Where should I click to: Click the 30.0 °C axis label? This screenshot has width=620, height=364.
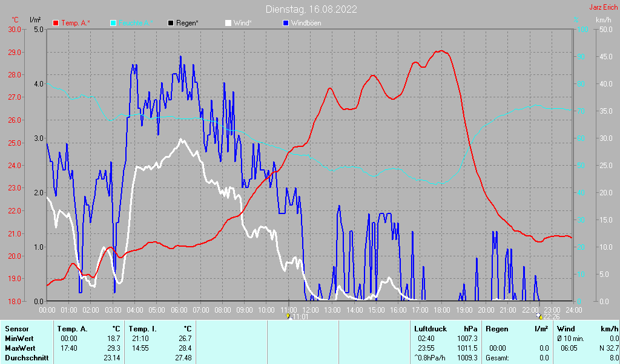(15, 29)
